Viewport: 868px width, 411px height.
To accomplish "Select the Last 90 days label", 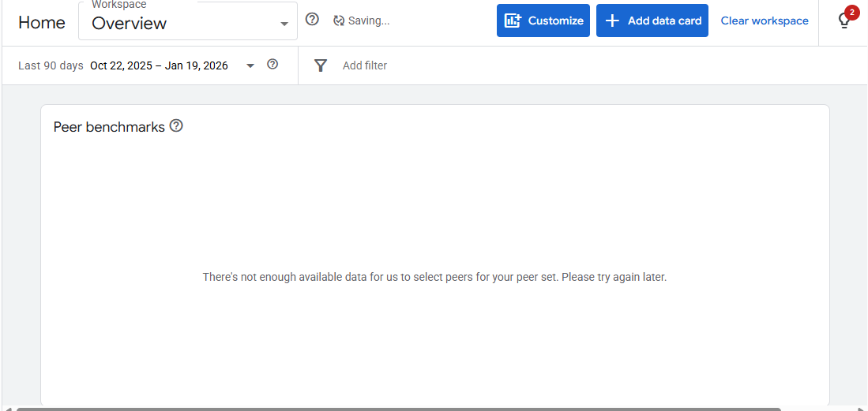I will point(51,65).
